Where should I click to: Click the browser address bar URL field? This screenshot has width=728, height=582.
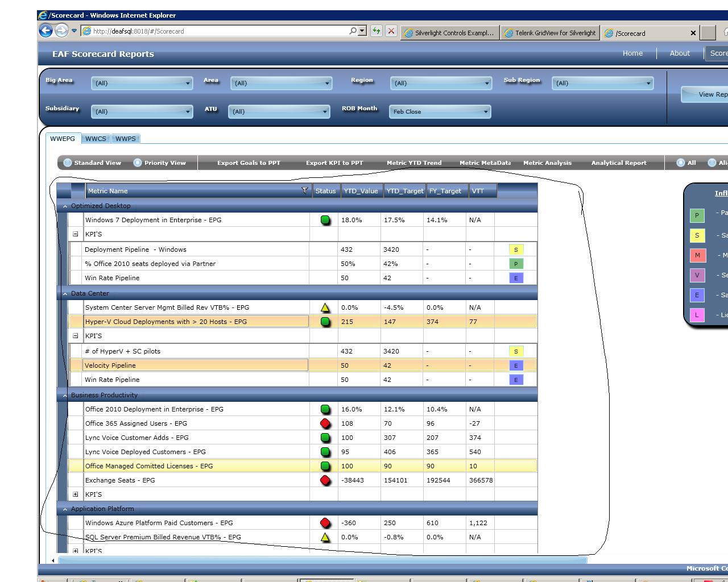click(x=219, y=31)
